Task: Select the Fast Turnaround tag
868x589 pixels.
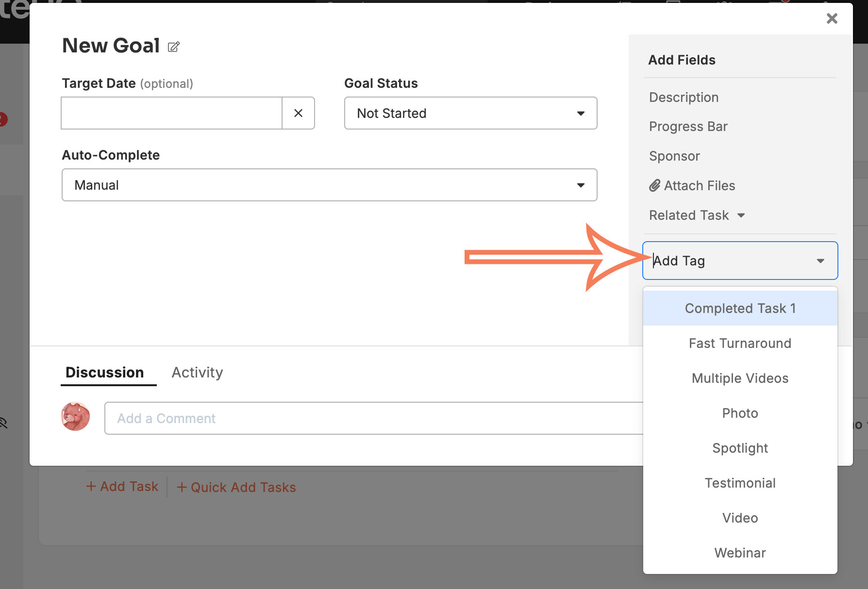Action: 740,343
